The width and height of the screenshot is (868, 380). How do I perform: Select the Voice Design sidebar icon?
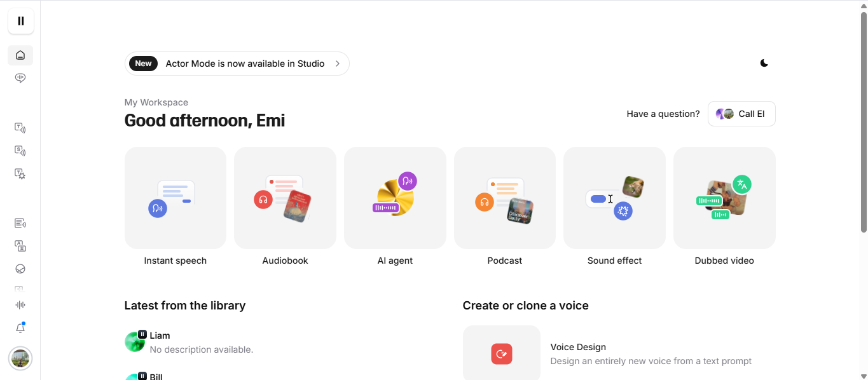(x=20, y=173)
